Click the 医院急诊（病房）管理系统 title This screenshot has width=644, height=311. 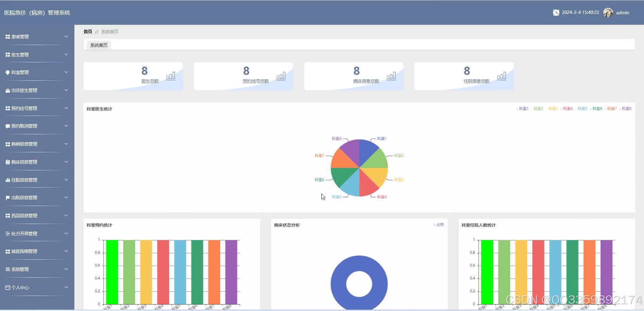[37, 13]
